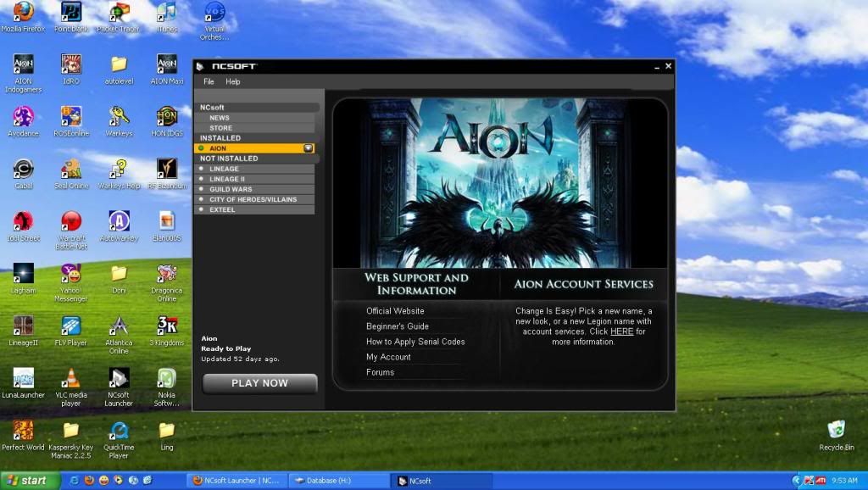
Task: Click the Ayodance desktop icon
Action: [23, 121]
